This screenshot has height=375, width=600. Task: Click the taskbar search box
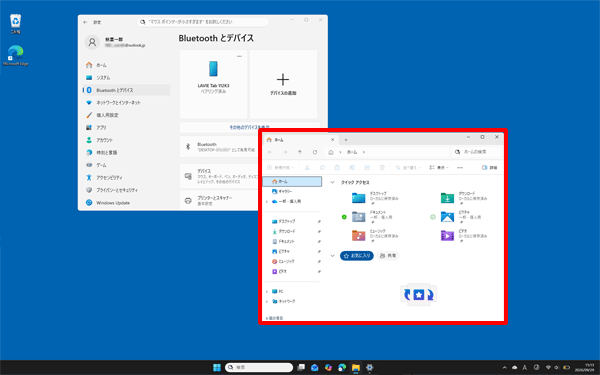pyautogui.click(x=259, y=367)
